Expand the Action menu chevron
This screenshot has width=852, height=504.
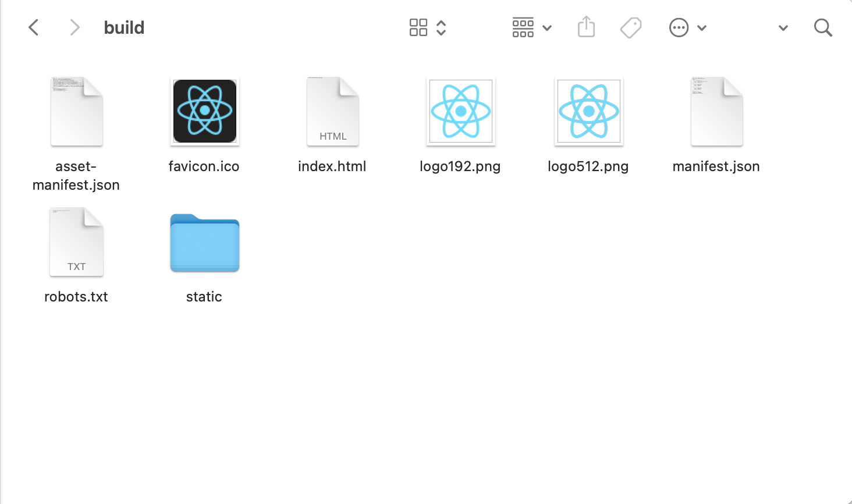tap(702, 28)
